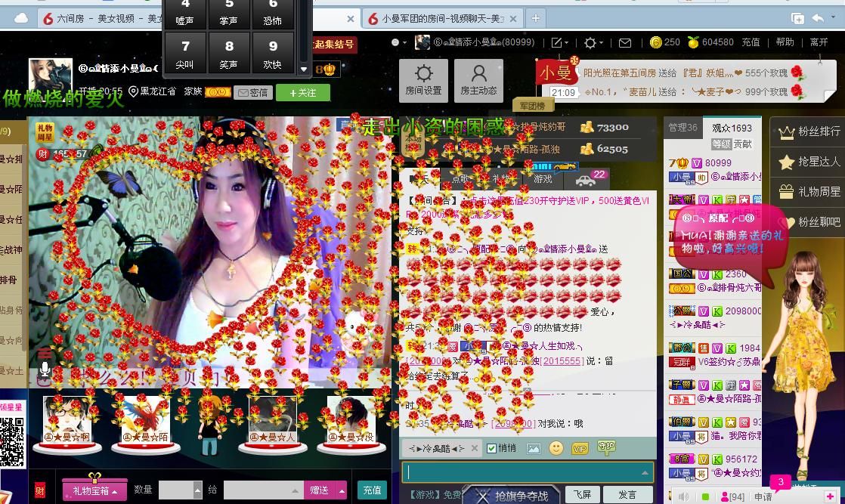Open 房主动态 host activity
The width and height of the screenshot is (845, 504).
point(478,80)
